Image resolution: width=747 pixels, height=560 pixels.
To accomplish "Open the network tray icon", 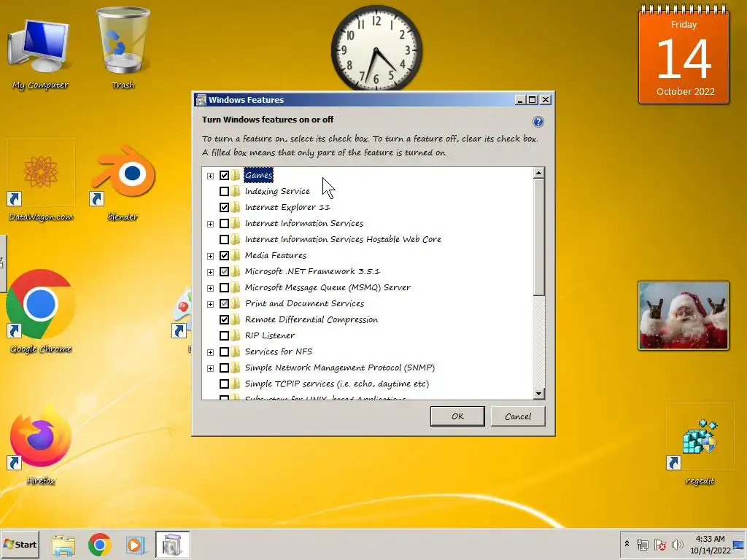I will pos(642,544).
